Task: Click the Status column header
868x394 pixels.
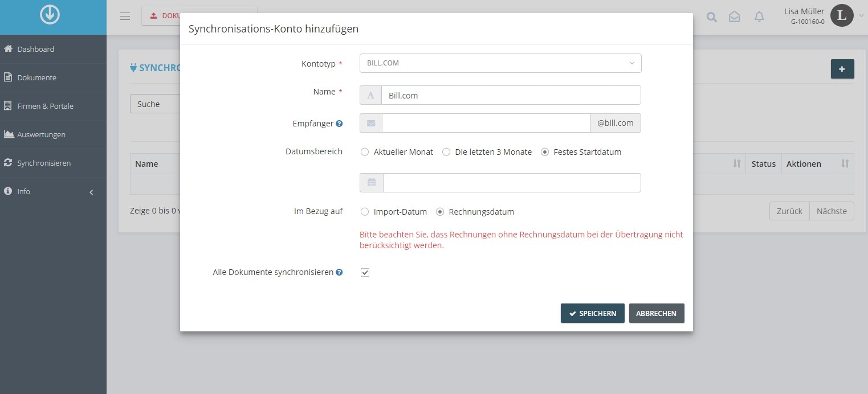Action: point(763,164)
